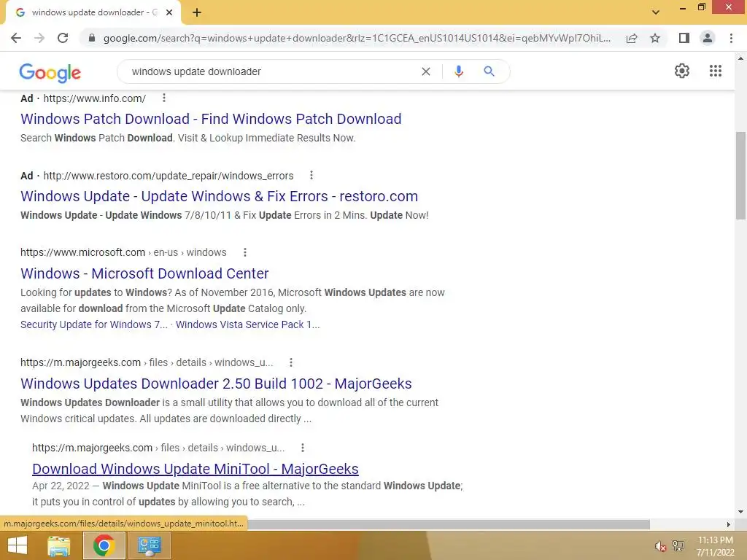Screen dimensions: 747x560
Task: Open the tab search chevron
Action: tap(656, 12)
